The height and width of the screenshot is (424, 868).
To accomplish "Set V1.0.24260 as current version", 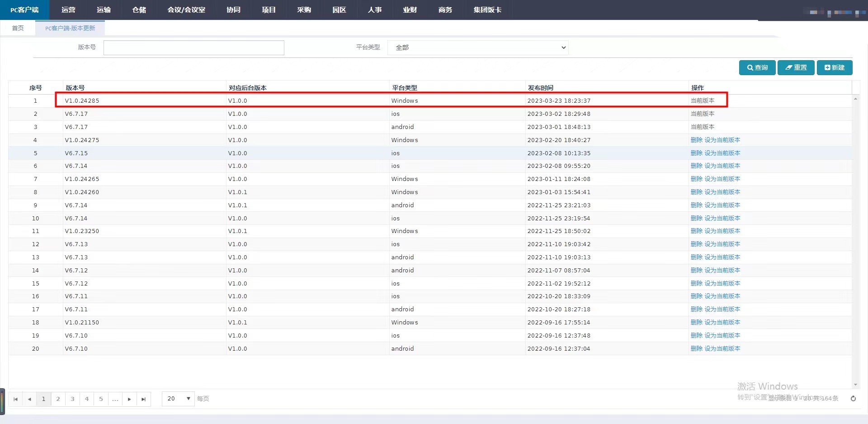I will click(722, 192).
